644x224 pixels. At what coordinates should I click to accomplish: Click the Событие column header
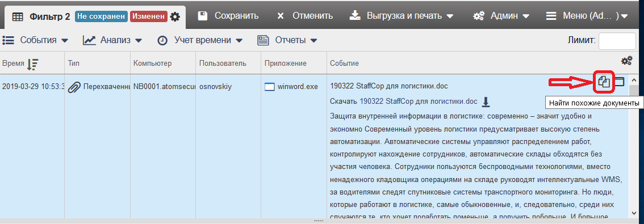[345, 64]
